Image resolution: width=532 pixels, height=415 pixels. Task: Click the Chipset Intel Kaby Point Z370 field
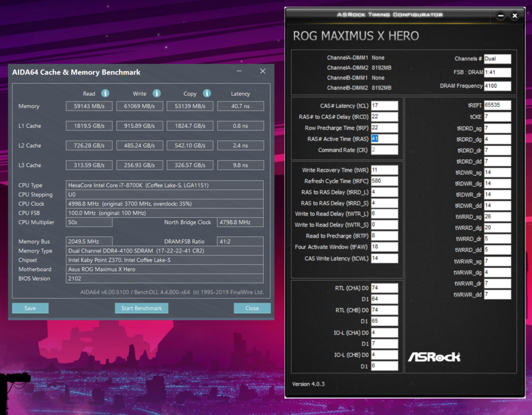click(x=164, y=260)
